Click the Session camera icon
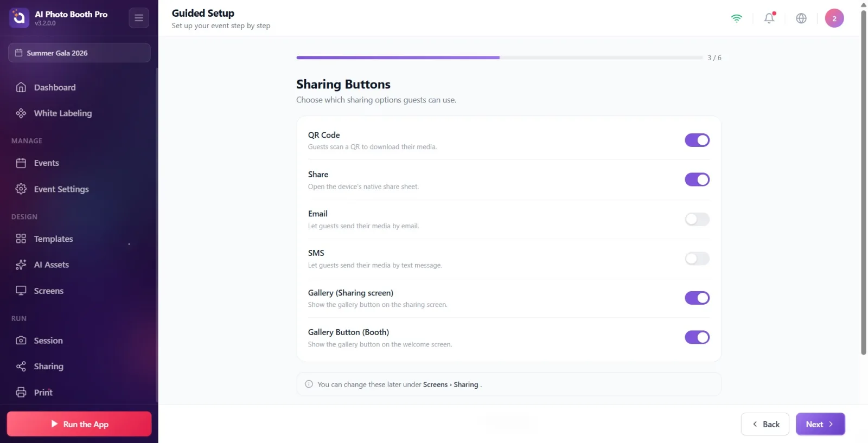This screenshot has width=868, height=443. pyautogui.click(x=21, y=341)
